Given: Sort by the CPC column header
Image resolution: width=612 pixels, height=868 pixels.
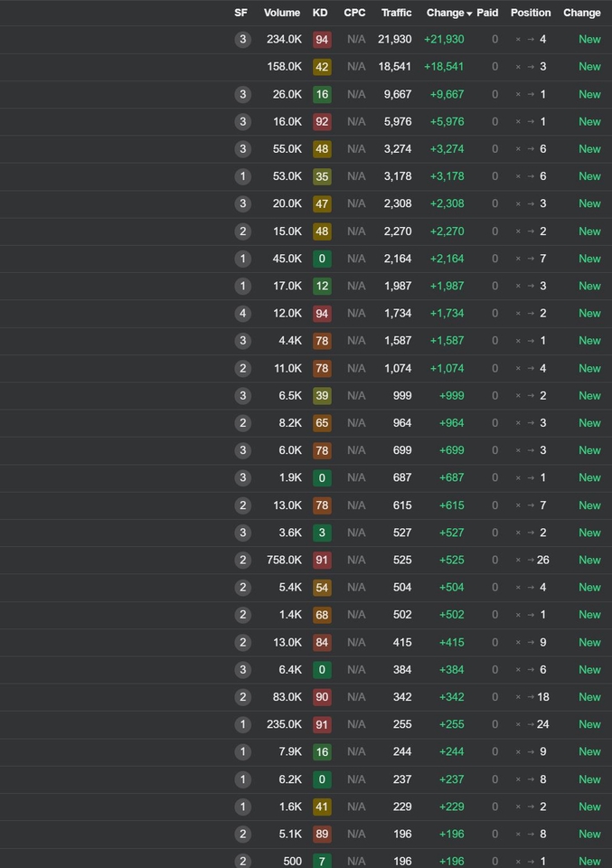Looking at the screenshot, I should pos(354,13).
